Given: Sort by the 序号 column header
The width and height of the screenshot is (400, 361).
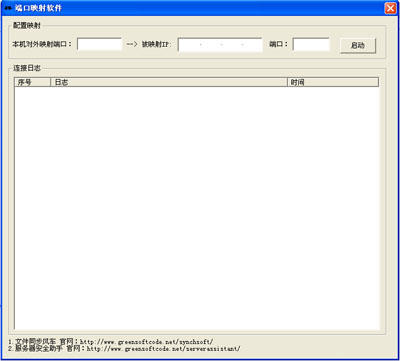Looking at the screenshot, I should coord(32,82).
